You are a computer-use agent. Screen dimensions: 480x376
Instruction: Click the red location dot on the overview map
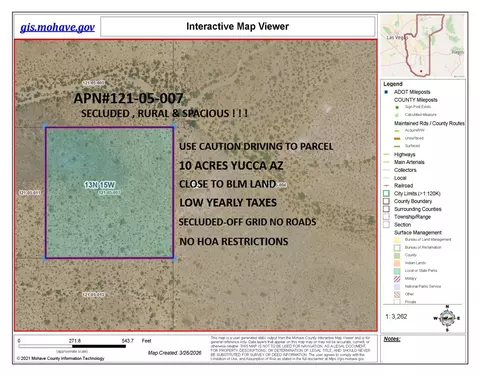pyautogui.click(x=421, y=71)
